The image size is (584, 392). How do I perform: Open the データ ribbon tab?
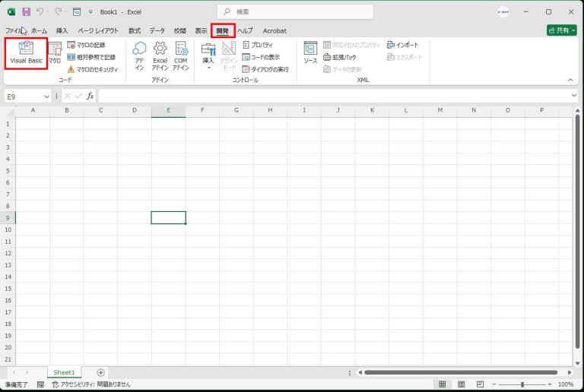coord(157,30)
